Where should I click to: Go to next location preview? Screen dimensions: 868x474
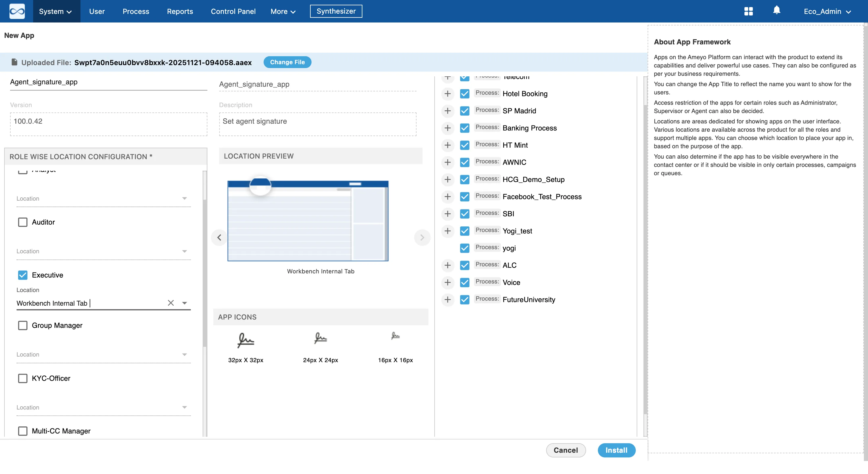(x=422, y=238)
